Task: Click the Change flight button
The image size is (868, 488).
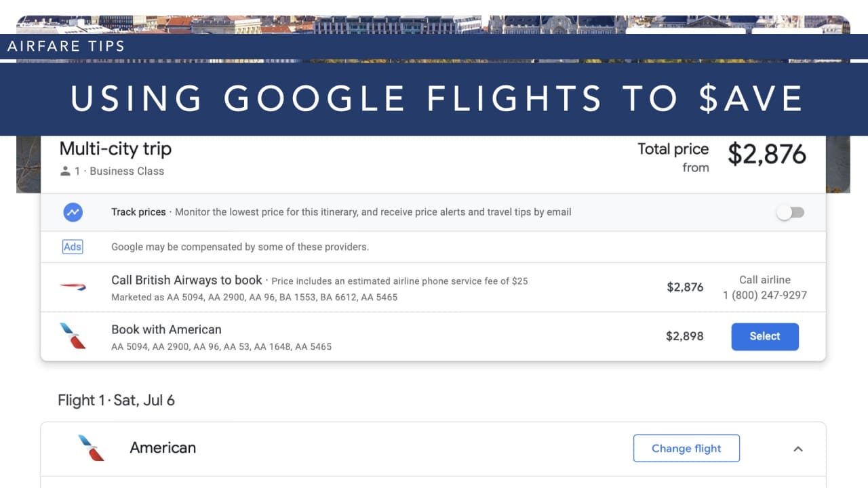Action: (x=686, y=449)
